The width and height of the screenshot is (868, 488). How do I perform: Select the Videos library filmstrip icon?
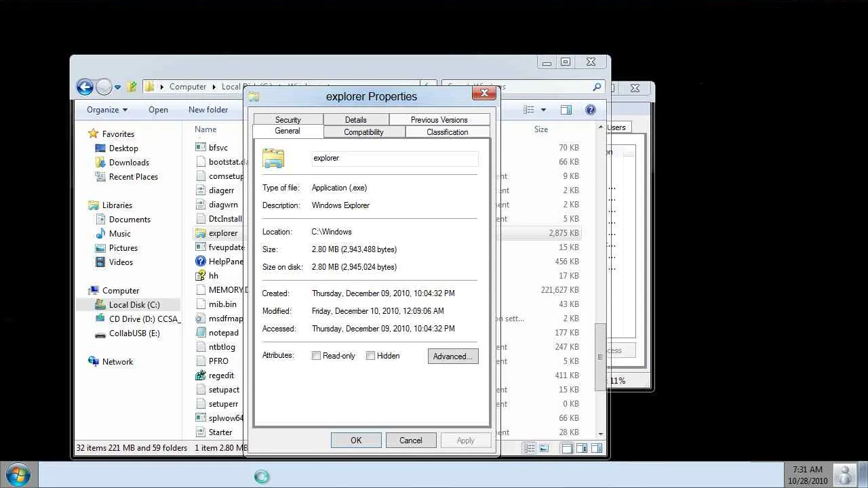click(100, 262)
